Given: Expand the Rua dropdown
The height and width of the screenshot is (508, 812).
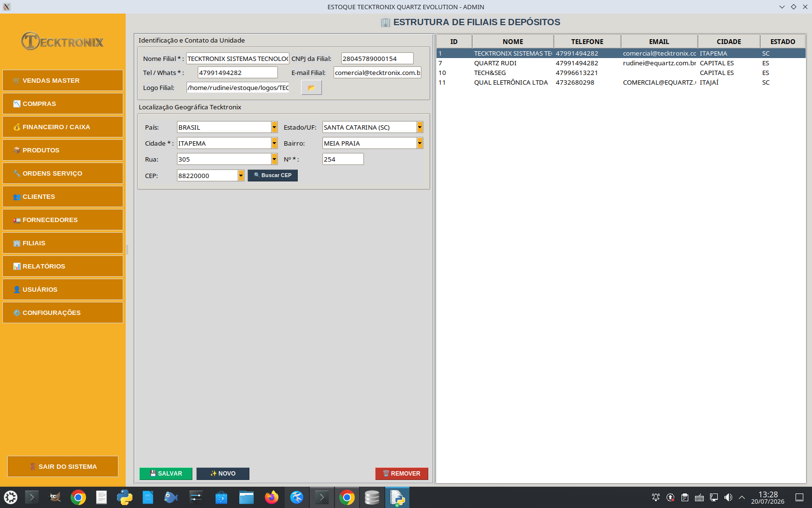Looking at the screenshot, I should 275,159.
